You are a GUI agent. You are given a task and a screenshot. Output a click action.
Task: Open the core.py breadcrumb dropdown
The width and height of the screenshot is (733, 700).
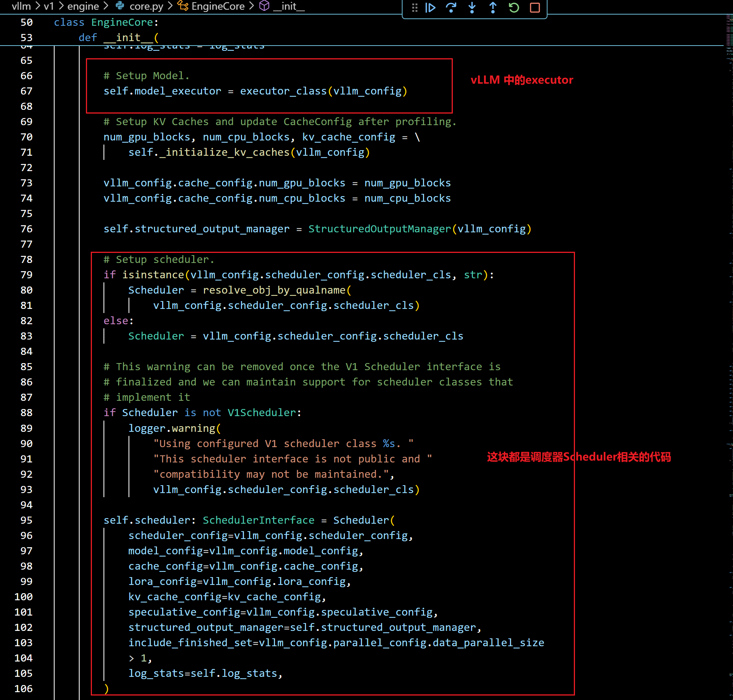point(146,6)
